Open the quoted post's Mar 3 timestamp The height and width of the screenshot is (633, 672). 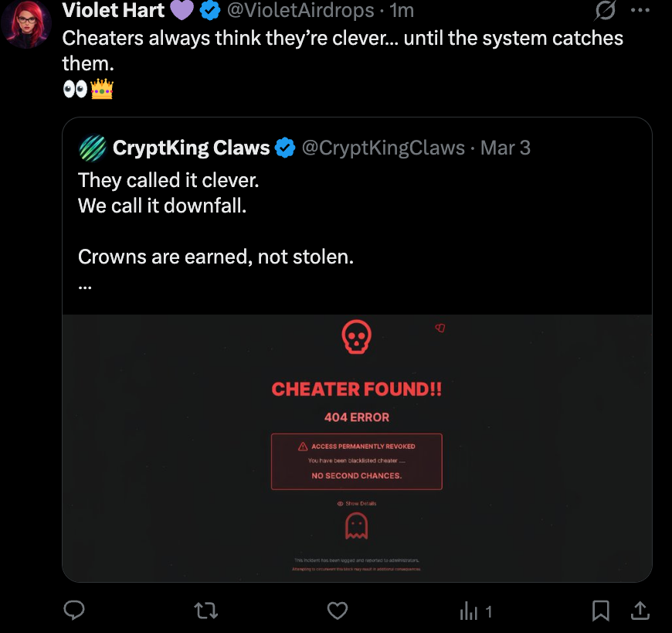pos(505,148)
